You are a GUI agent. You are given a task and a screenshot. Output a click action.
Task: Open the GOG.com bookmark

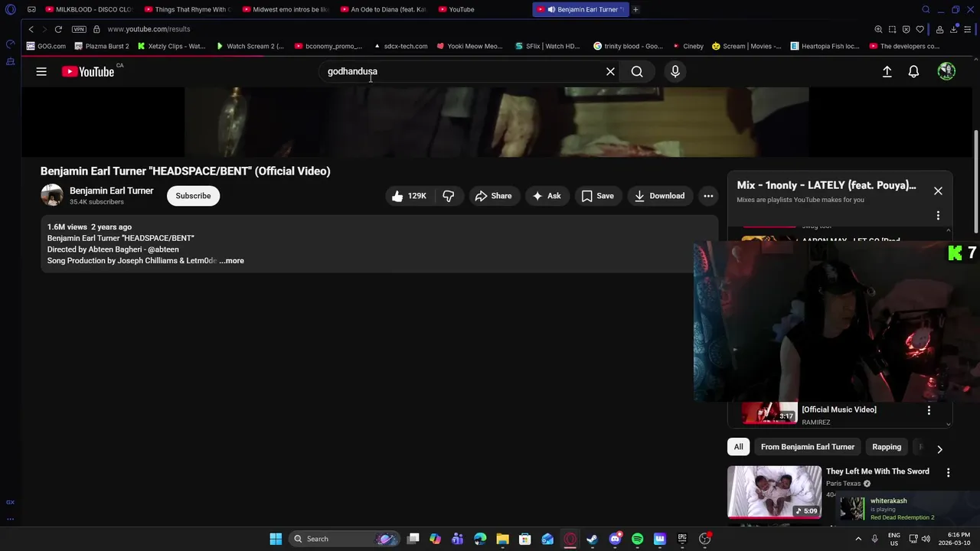(x=47, y=46)
